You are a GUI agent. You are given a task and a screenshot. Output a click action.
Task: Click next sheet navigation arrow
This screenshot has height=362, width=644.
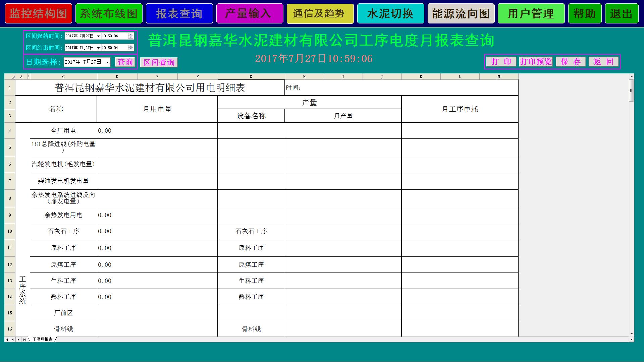coord(18,340)
